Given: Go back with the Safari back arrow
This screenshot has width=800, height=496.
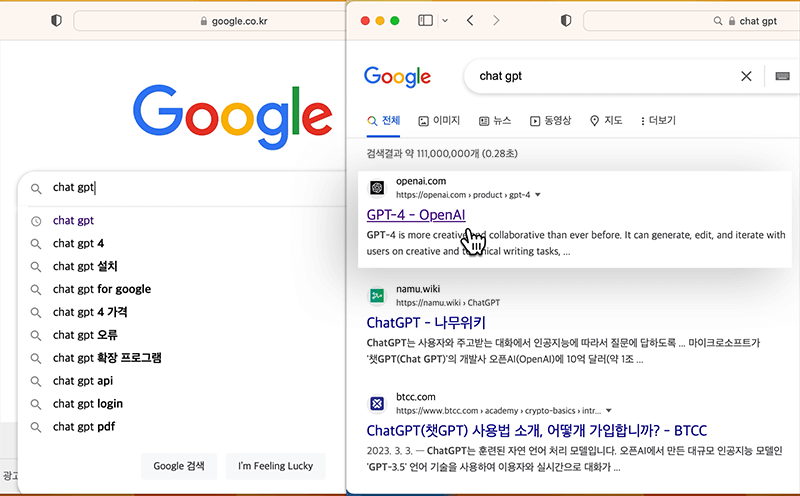Looking at the screenshot, I should pos(470,20).
